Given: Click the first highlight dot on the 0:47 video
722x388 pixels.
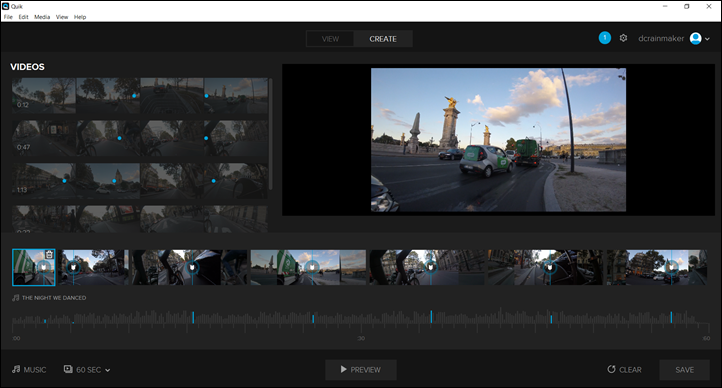Looking at the screenshot, I should coord(119,138).
